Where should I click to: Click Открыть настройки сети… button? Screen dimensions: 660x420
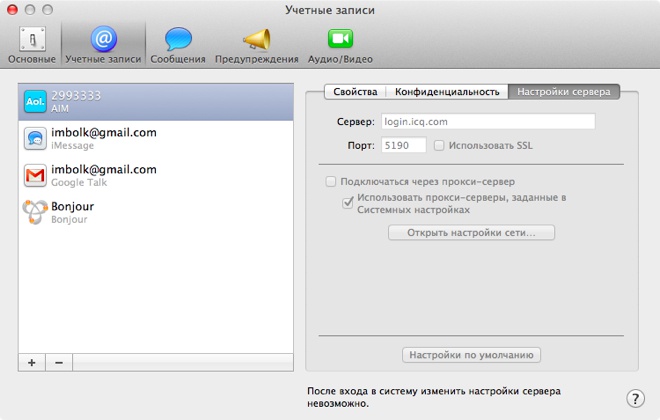[x=471, y=233]
